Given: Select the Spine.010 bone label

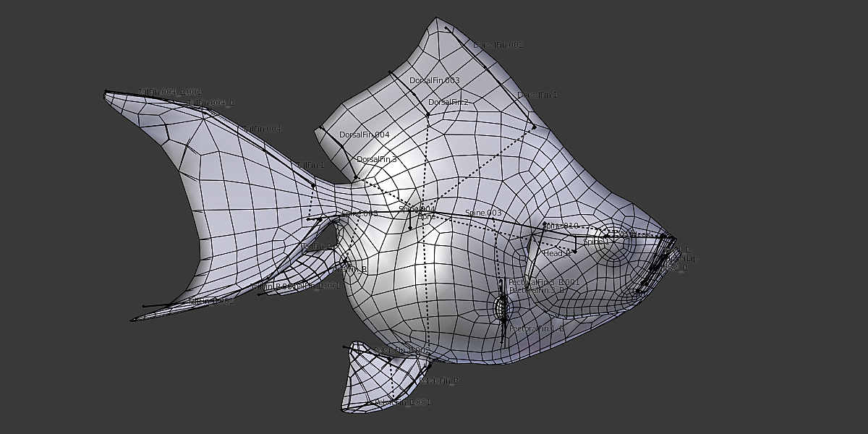Looking at the screenshot, I should point(561,226).
